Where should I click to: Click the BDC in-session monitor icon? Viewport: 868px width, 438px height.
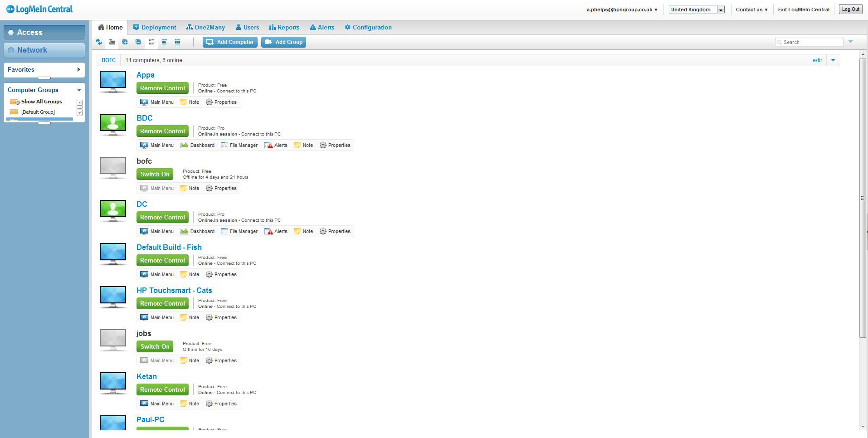pyautogui.click(x=113, y=125)
